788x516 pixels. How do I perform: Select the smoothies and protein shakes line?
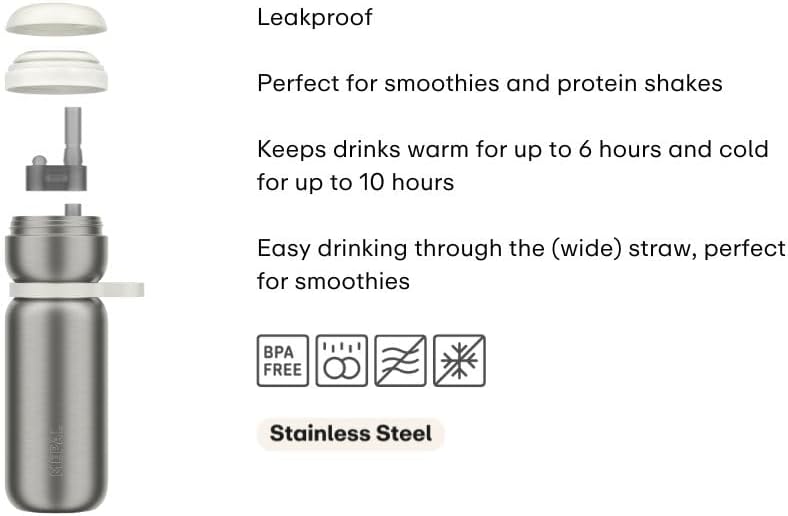489,83
